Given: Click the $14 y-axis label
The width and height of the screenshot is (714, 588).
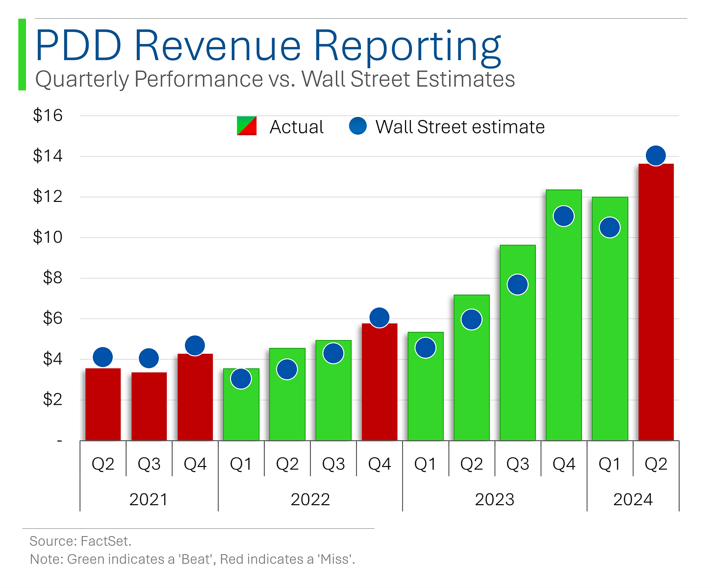Looking at the screenshot, I should (48, 156).
